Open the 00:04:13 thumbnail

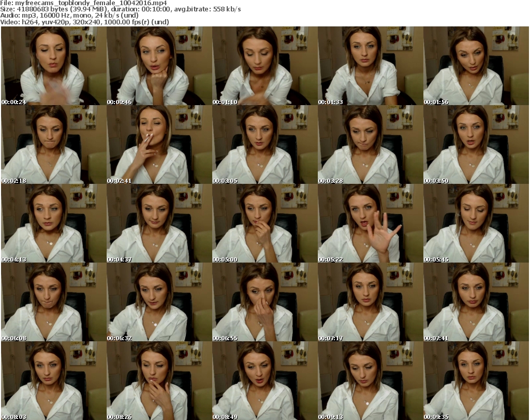pos(53,223)
